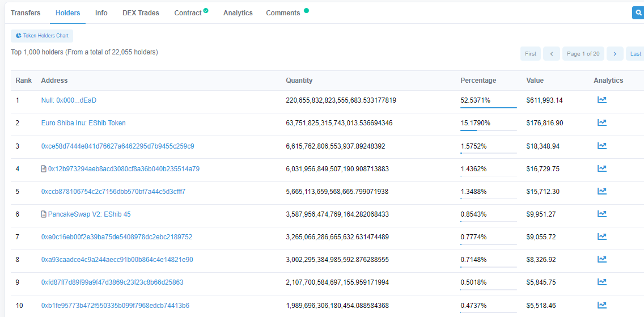This screenshot has width=644, height=317.
Task: Open the Analytics tab
Action: click(238, 12)
